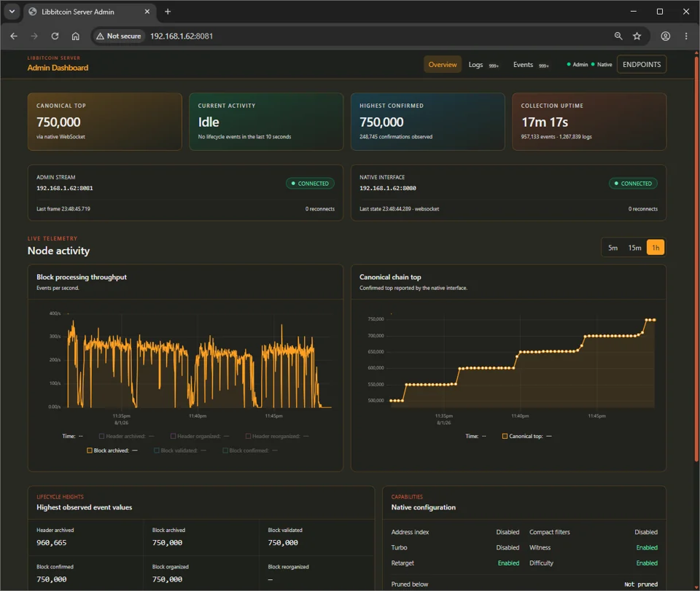The image size is (700, 591).
Task: Click the Canonical Top 750,000 card
Action: (x=104, y=121)
